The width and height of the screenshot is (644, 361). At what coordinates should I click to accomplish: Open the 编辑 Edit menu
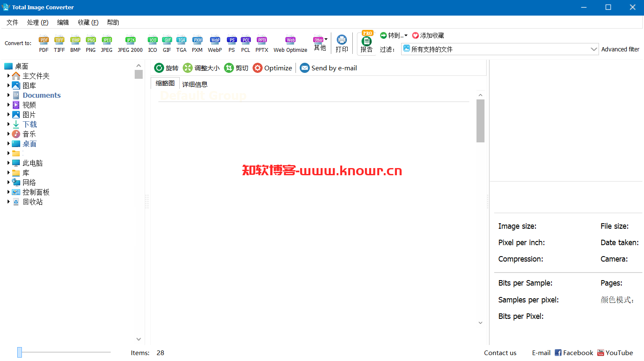coord(63,22)
